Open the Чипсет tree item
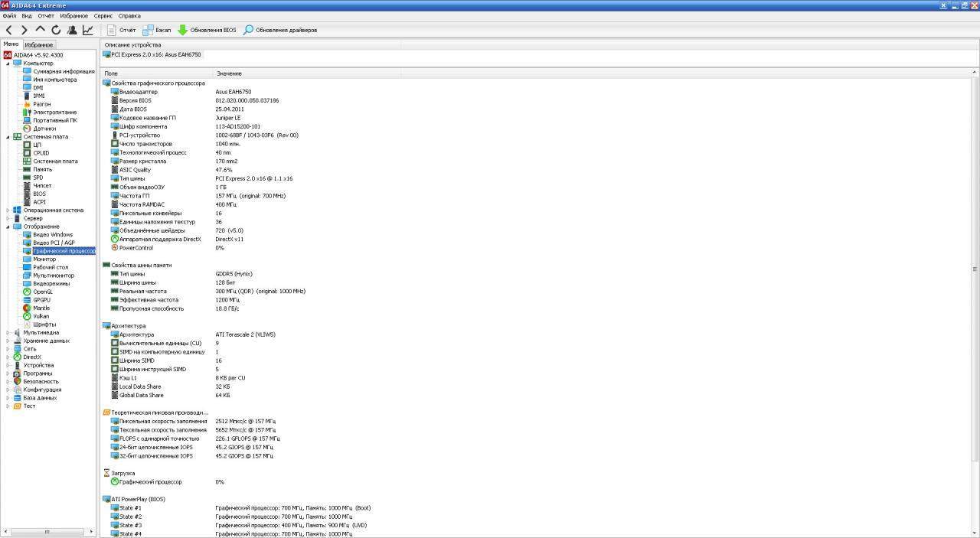This screenshot has width=980, height=538. point(43,186)
